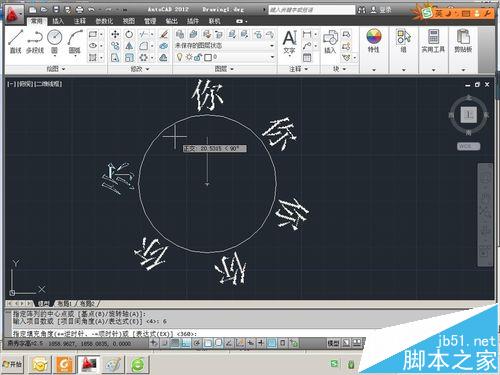Expand the Block (块) panel
Screen dimensions: 500x375
tap(340, 69)
